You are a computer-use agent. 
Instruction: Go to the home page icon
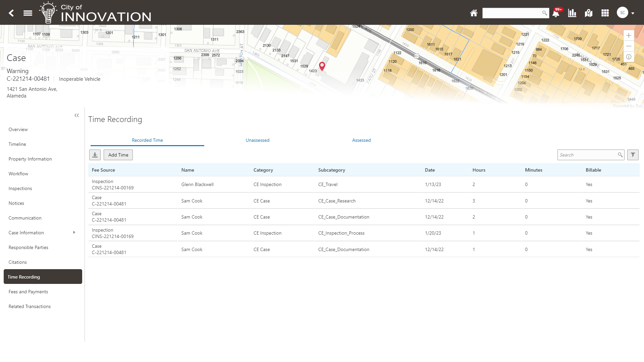pyautogui.click(x=474, y=13)
